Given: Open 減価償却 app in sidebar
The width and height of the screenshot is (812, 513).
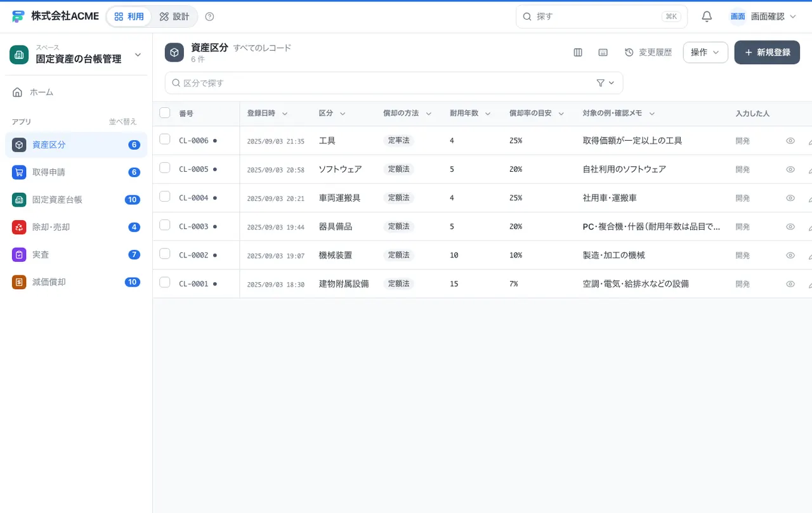Looking at the screenshot, I should pos(76,282).
